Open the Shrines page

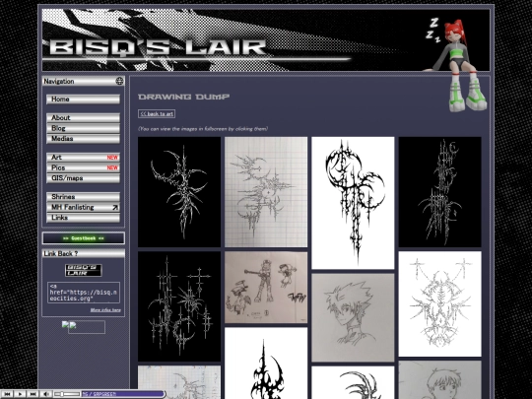pos(83,197)
